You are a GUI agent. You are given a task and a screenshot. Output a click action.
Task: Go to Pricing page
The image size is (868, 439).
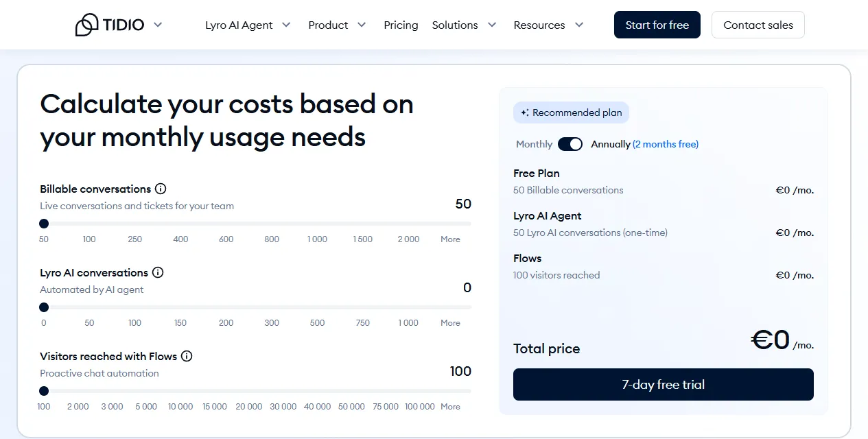click(401, 25)
